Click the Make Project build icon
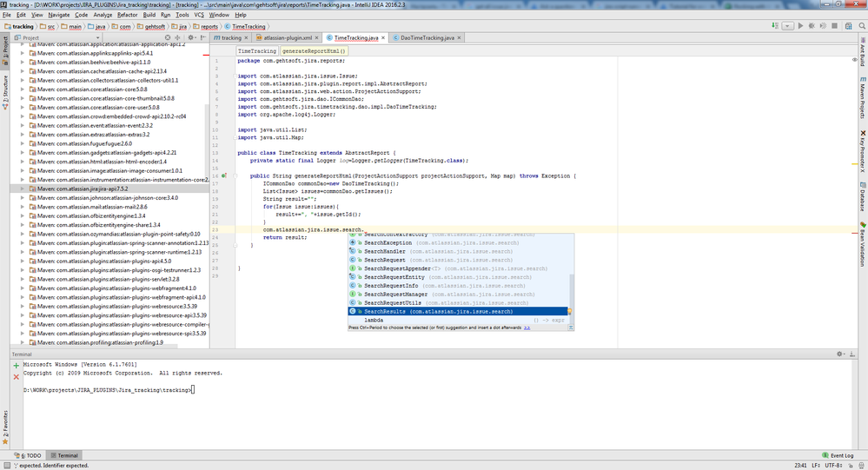The image size is (868, 470). (x=775, y=26)
